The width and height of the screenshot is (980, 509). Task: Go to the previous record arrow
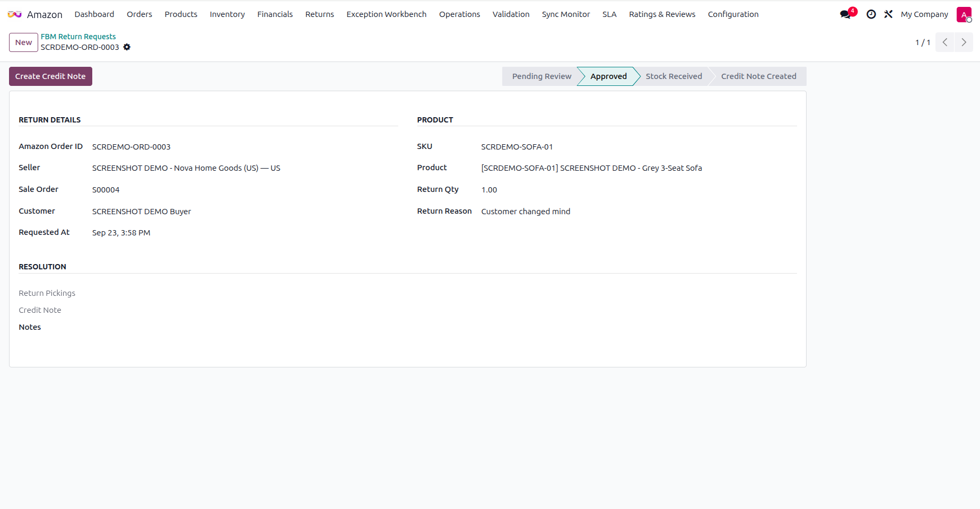(x=945, y=42)
